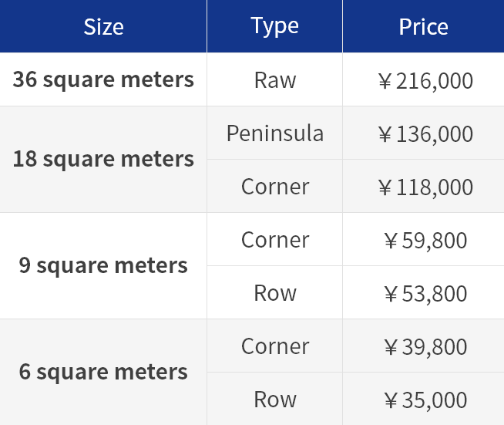Viewport: 504px width, 425px height.
Task: Click the ¥136,000 price
Action: point(425,134)
